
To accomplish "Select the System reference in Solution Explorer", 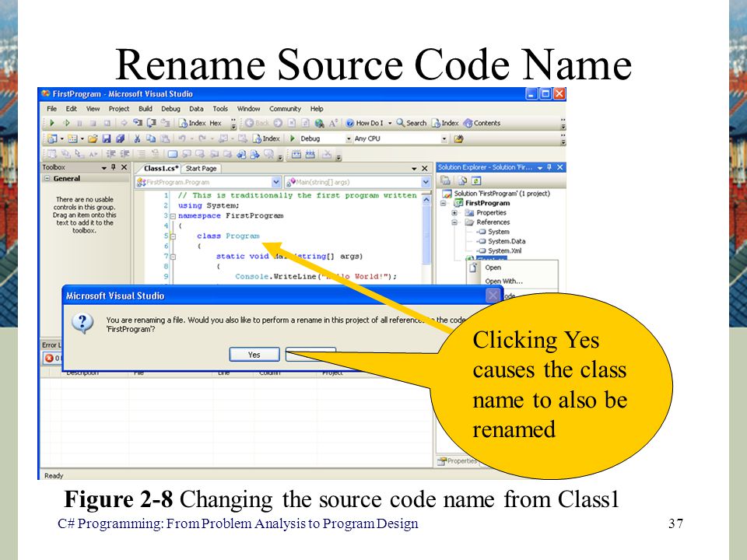I will pyautogui.click(x=498, y=232).
